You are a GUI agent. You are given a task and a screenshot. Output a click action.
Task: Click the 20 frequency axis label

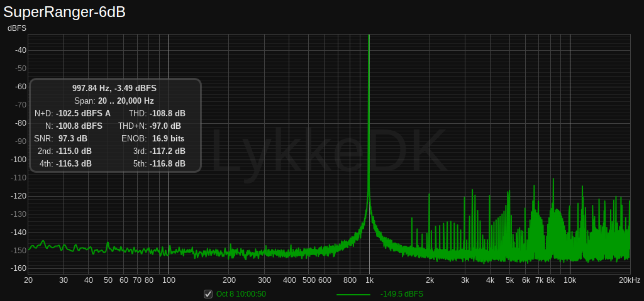[x=28, y=280]
